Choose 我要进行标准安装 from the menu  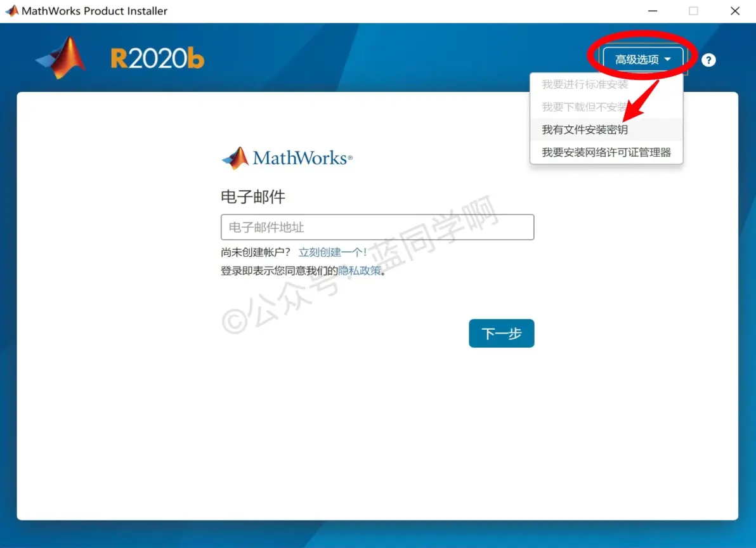tap(606, 84)
